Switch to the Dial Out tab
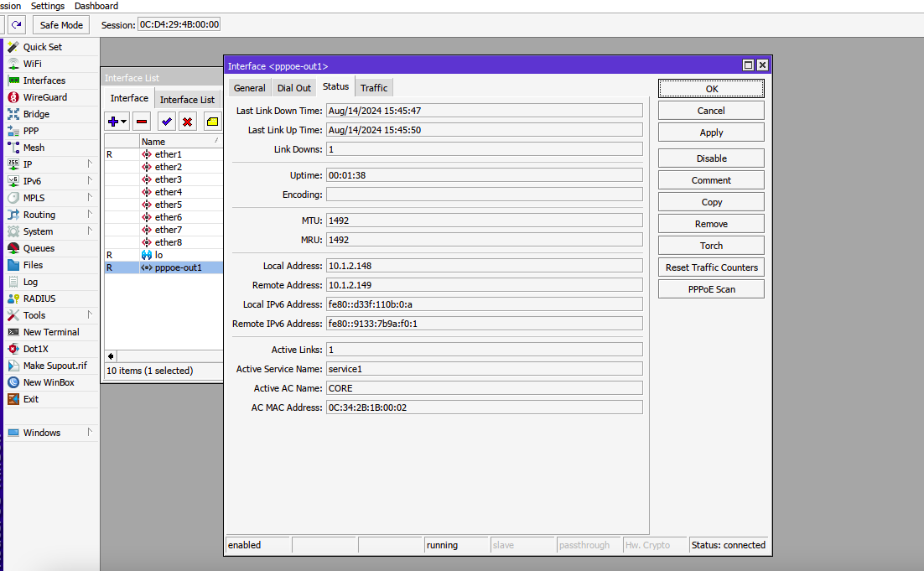Image resolution: width=924 pixels, height=571 pixels. click(x=294, y=88)
